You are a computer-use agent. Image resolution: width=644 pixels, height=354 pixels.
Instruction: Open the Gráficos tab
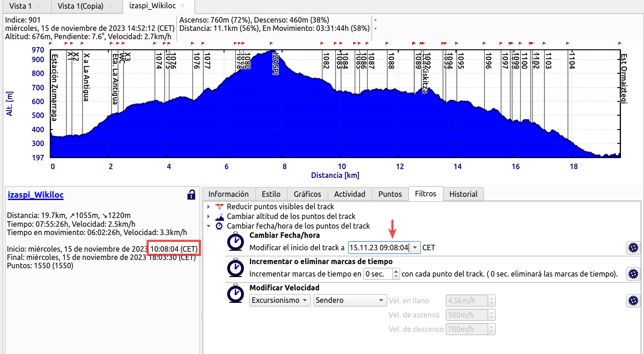point(307,194)
